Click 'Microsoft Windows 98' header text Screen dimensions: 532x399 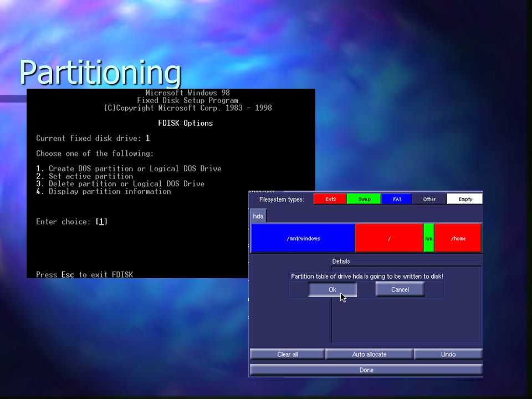188,93
